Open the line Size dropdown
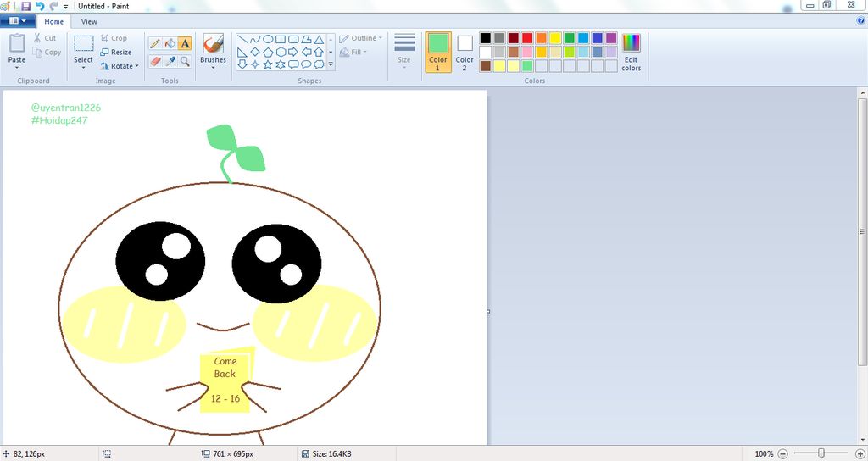868x461 pixels. (x=404, y=52)
